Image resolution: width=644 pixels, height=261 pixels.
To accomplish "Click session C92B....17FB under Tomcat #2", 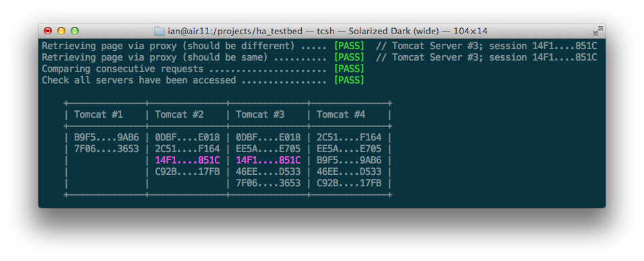I will pos(187,172).
